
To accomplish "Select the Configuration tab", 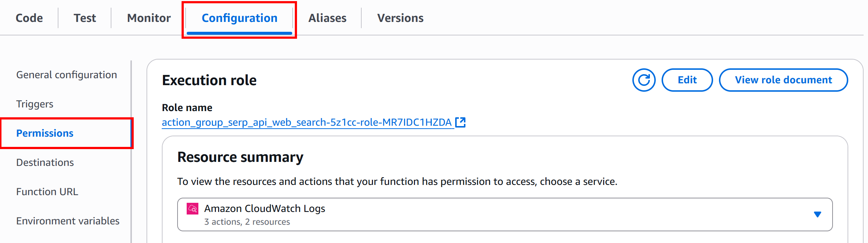I will (239, 18).
